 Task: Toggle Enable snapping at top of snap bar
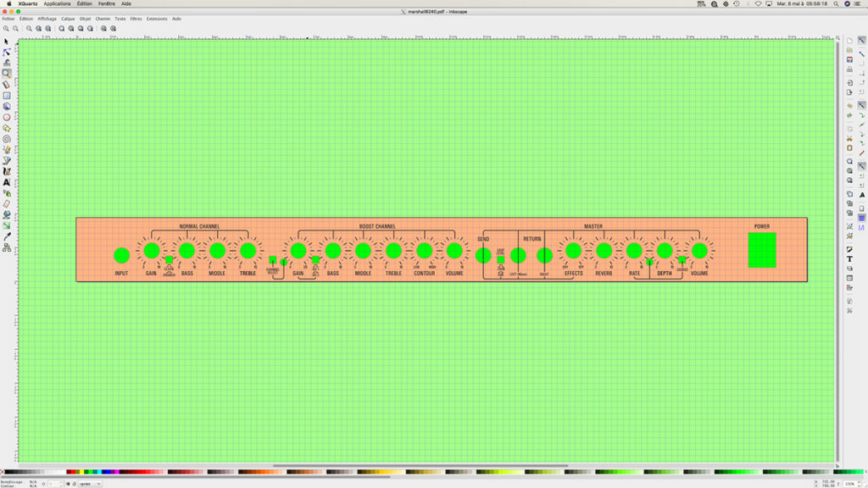pyautogui.click(x=862, y=41)
